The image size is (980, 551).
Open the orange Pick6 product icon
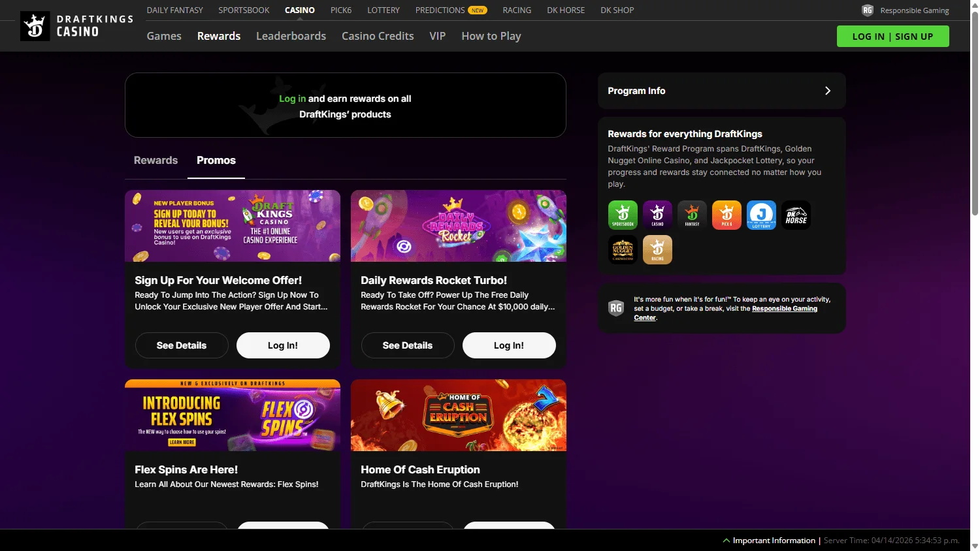coord(727,215)
